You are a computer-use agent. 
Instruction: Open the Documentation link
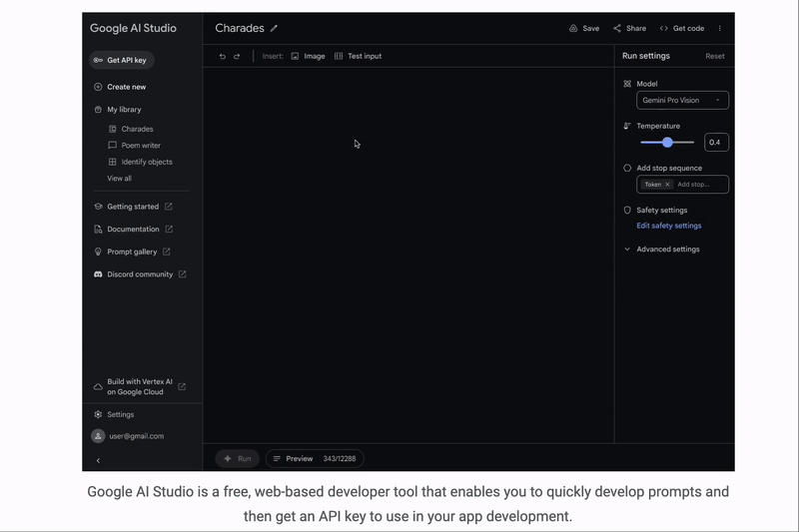(133, 230)
